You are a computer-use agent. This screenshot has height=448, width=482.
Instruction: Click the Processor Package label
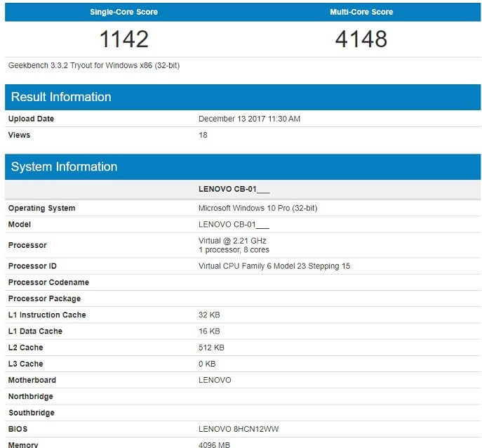point(44,298)
